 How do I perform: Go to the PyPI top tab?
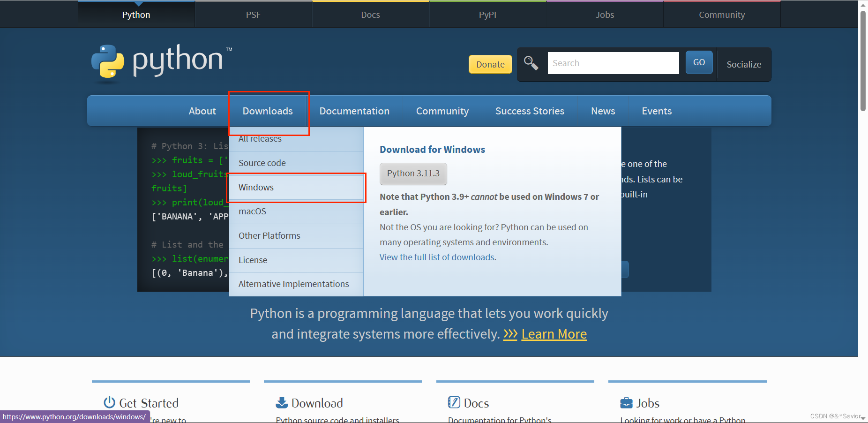pyautogui.click(x=488, y=15)
